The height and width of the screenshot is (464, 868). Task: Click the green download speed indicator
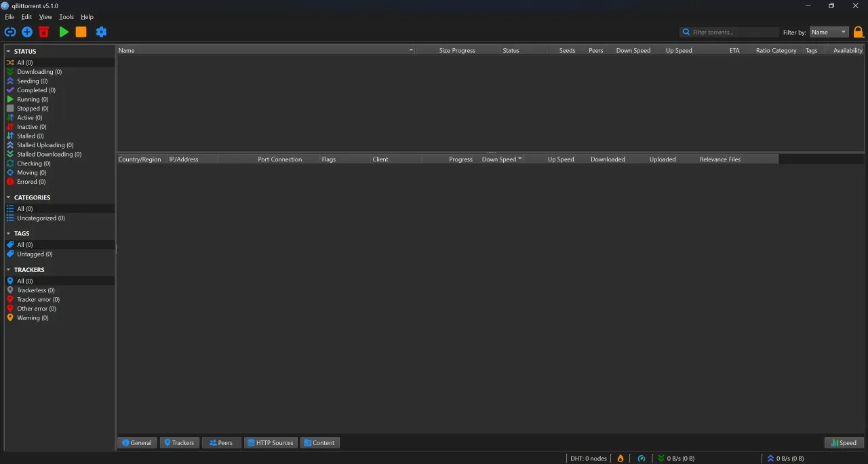point(675,459)
